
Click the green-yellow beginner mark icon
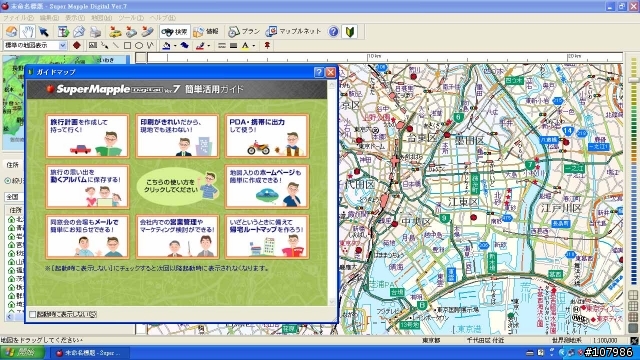click(350, 31)
